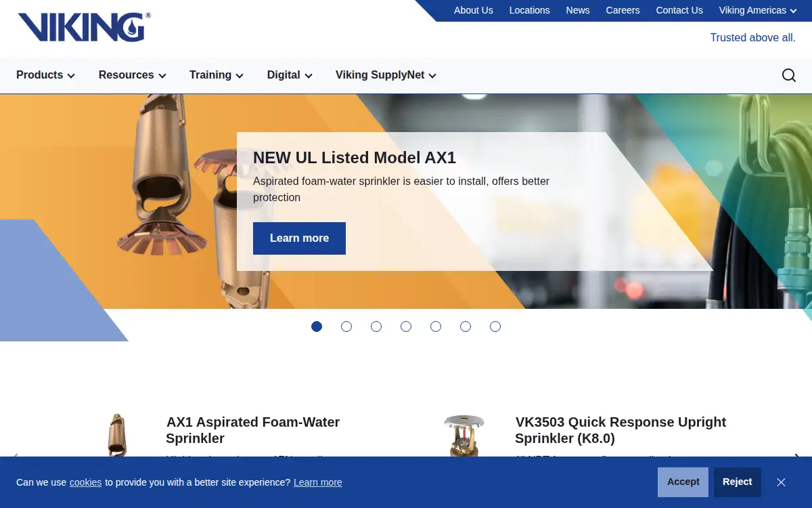812x508 pixels.
Task: Reject cookies
Action: coord(738,482)
